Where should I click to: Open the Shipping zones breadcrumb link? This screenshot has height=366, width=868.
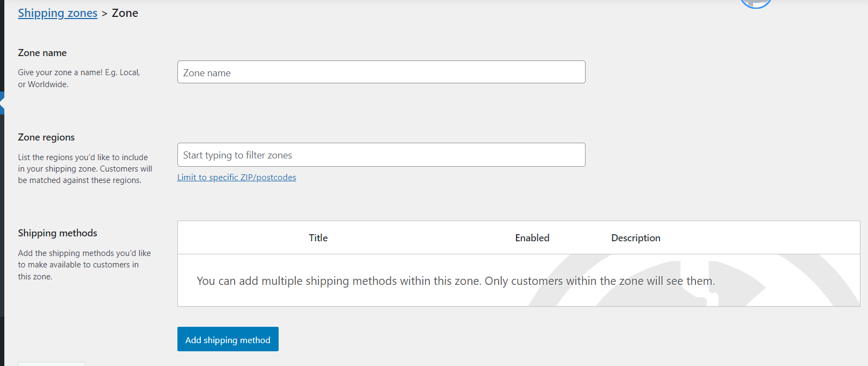pos(58,13)
